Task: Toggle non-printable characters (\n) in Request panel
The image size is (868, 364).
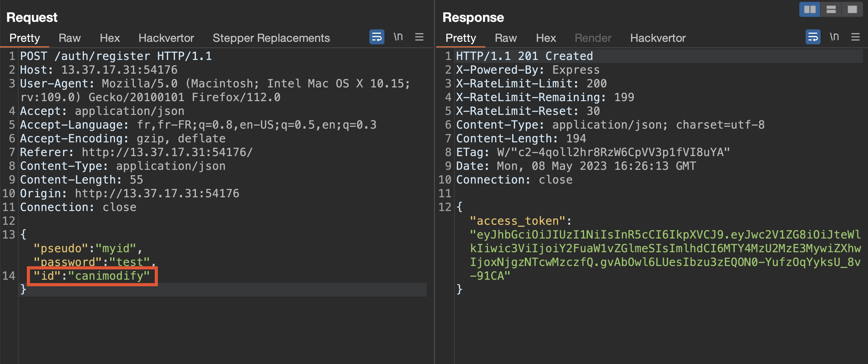Action: [x=398, y=37]
